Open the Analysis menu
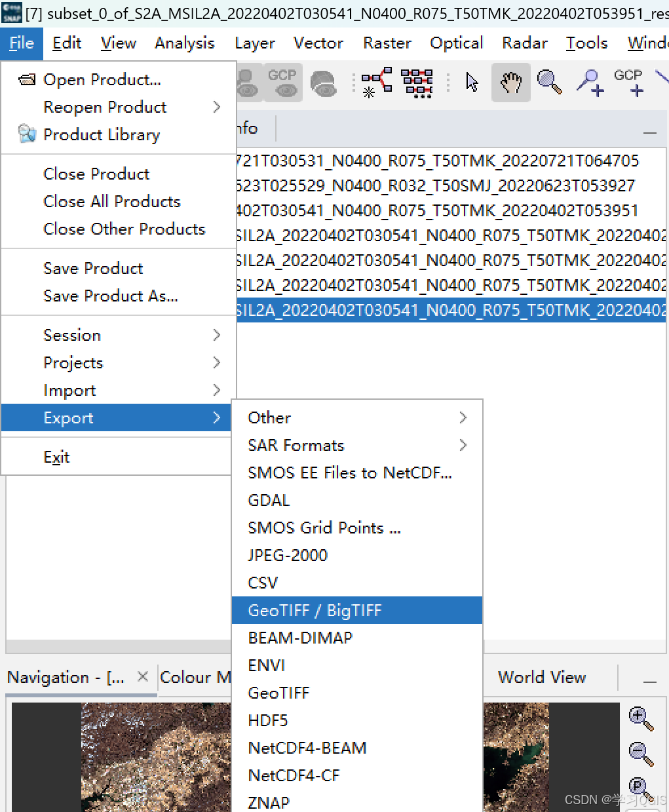Image resolution: width=669 pixels, height=812 pixels. [185, 43]
